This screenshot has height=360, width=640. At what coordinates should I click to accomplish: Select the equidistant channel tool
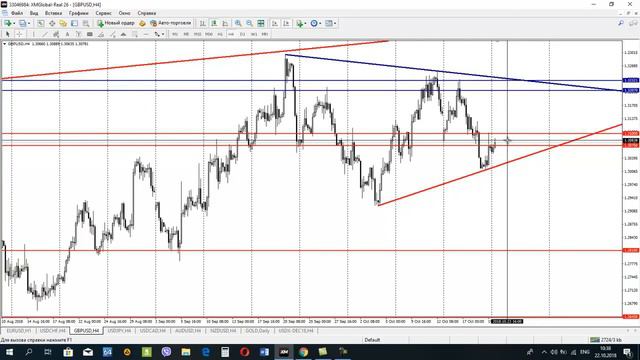tap(56, 34)
